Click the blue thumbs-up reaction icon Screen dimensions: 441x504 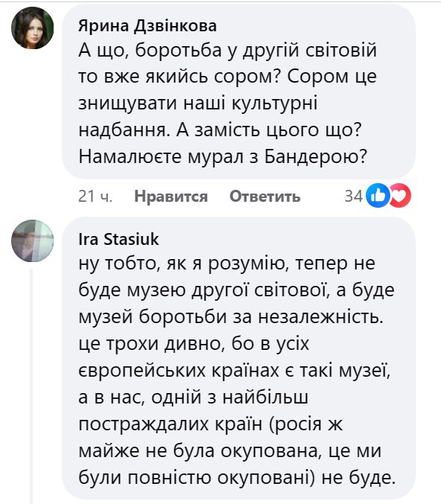[378, 196]
